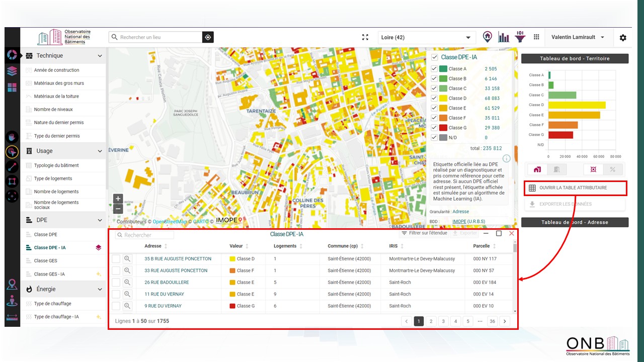The image size is (644, 362).
Task: Click the funnel filter icon in header
Action: point(520,37)
